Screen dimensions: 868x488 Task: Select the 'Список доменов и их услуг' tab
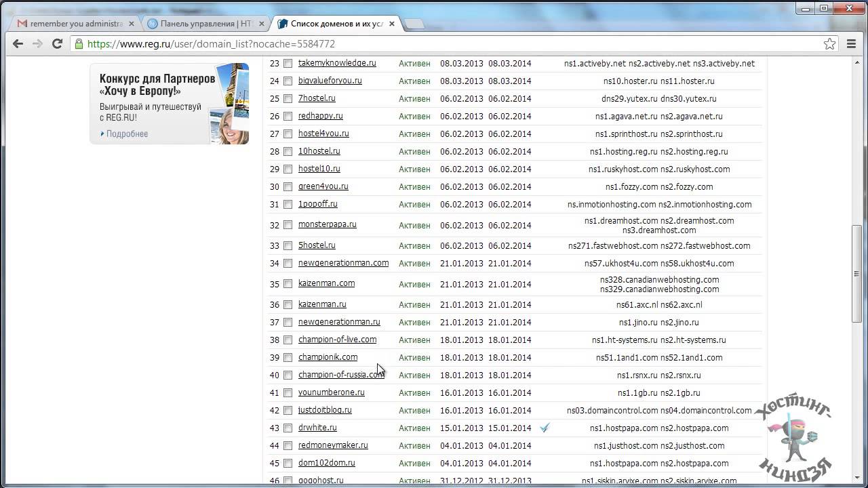[337, 23]
